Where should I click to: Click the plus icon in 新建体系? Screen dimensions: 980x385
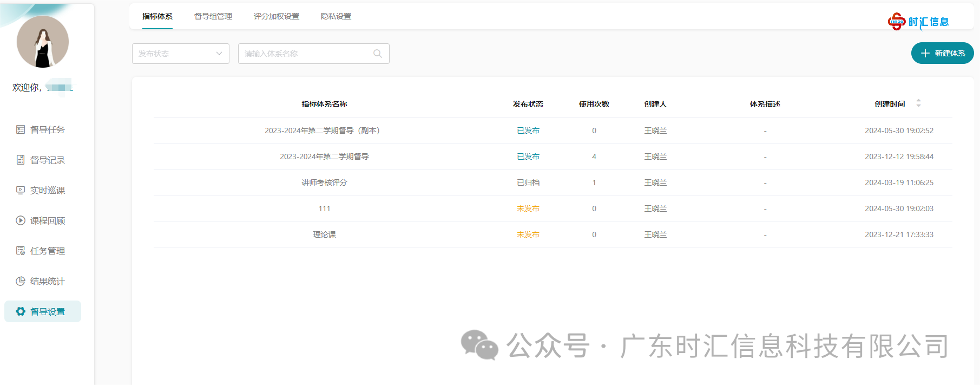[x=925, y=53]
